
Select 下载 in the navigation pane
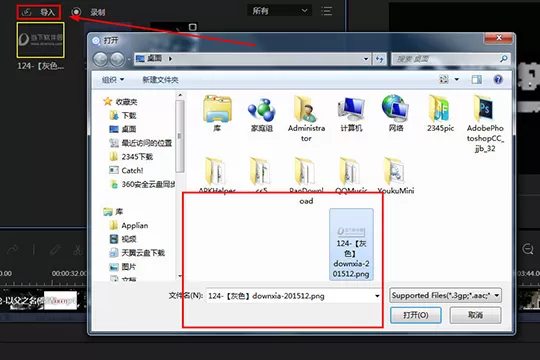(x=123, y=115)
